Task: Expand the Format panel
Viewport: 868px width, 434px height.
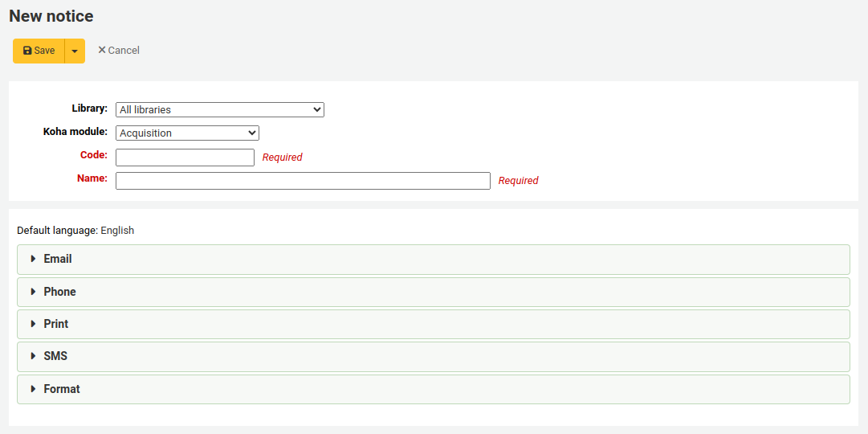Action: click(62, 389)
